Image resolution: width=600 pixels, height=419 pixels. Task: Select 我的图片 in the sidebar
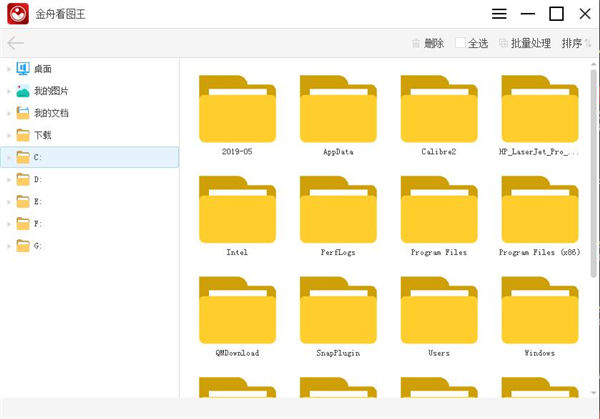tap(50, 91)
